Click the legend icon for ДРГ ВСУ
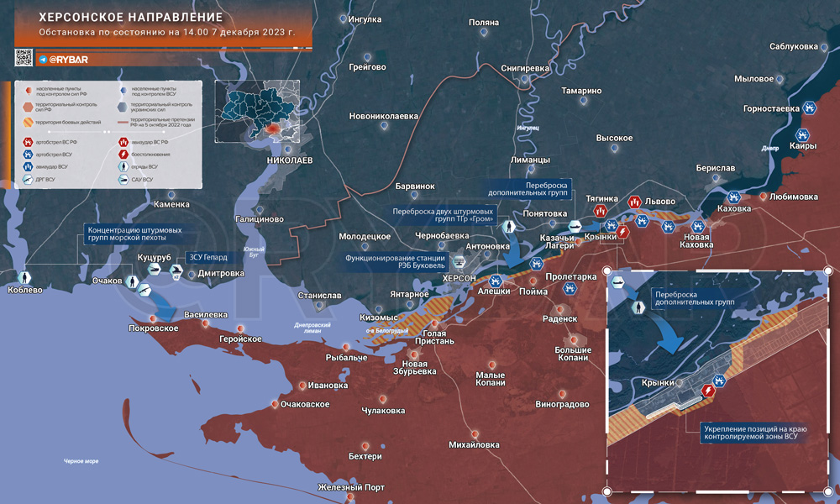This screenshot has height=504, width=840. point(28,180)
